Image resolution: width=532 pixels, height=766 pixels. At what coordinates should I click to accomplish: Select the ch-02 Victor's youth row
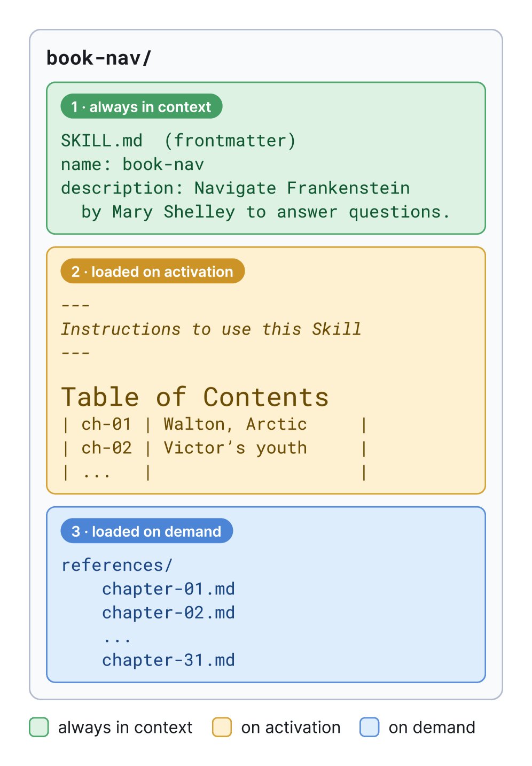click(x=214, y=448)
